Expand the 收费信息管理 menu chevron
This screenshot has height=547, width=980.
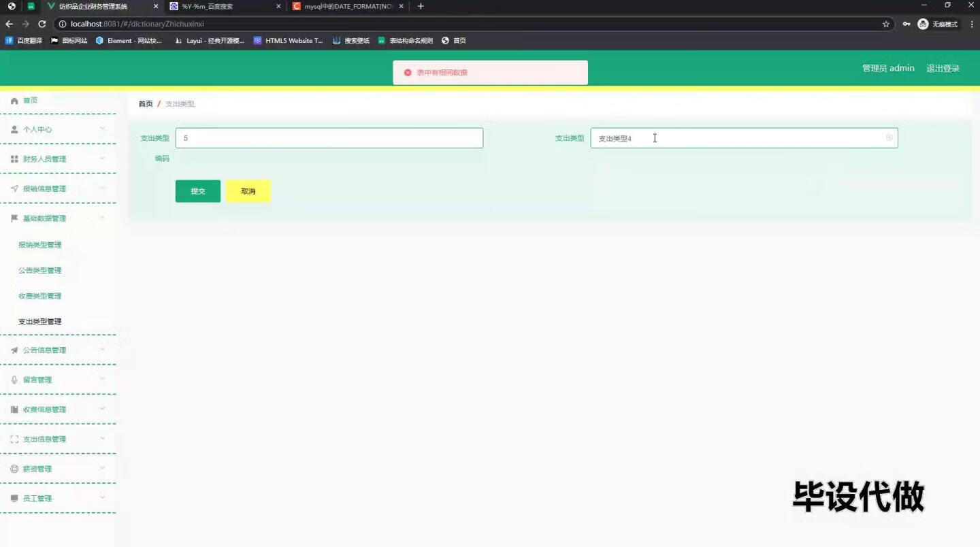[x=102, y=409]
